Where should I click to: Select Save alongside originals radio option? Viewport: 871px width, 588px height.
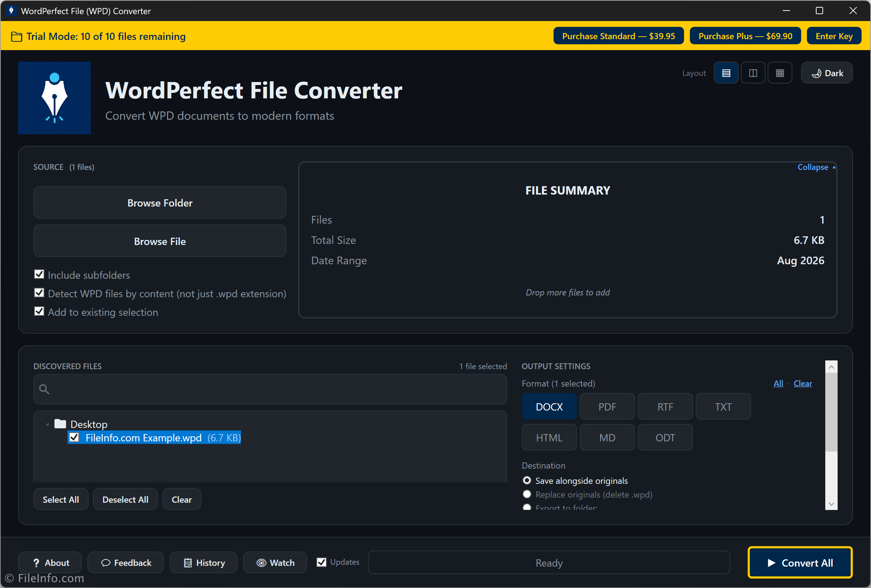click(527, 481)
